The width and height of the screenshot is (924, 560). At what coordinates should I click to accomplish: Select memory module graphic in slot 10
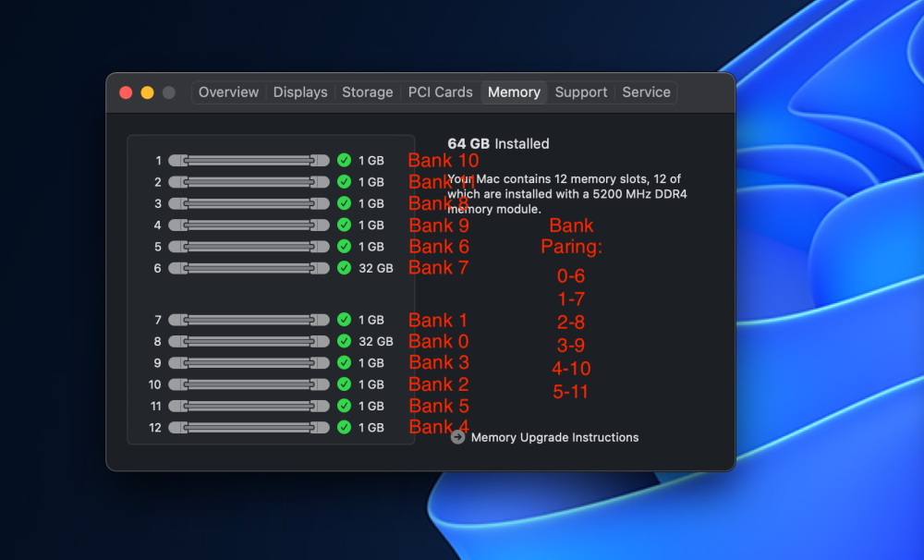pos(249,384)
